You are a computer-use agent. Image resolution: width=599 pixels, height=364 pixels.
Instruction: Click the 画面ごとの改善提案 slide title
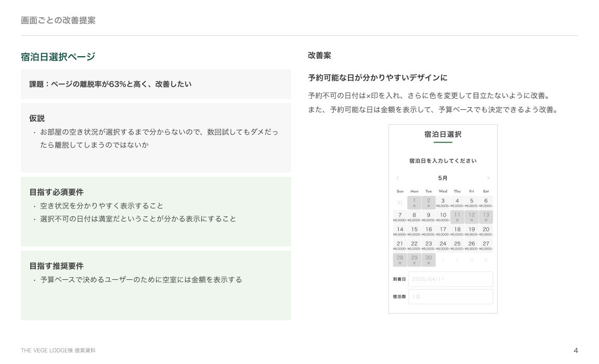[x=58, y=20]
